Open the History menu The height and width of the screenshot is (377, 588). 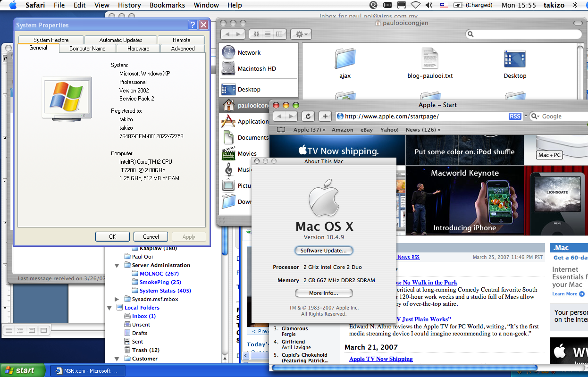point(129,5)
